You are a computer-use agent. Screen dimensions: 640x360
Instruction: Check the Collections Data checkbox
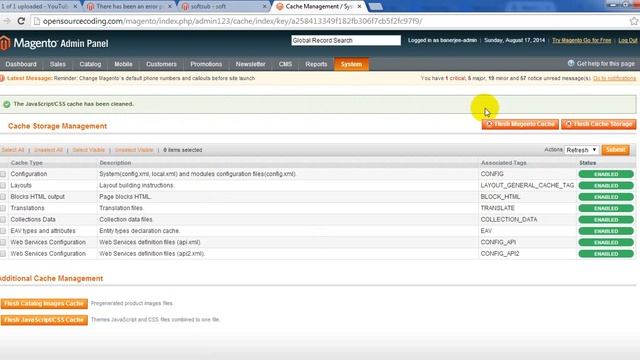pyautogui.click(x=3, y=220)
